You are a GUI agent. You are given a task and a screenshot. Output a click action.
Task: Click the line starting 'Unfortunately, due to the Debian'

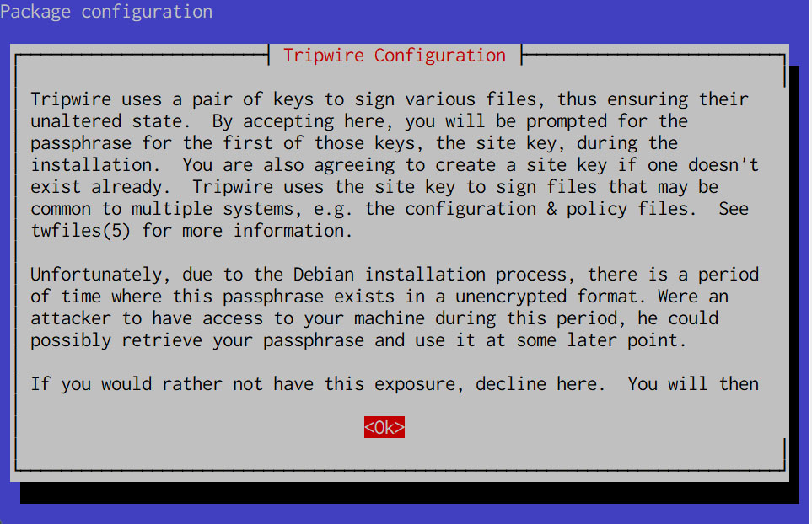[395, 274]
